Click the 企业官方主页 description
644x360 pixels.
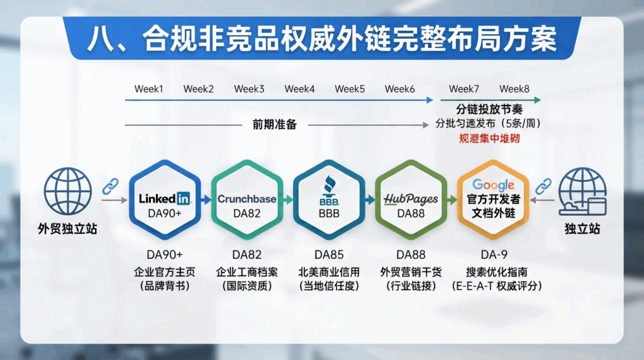164,272
